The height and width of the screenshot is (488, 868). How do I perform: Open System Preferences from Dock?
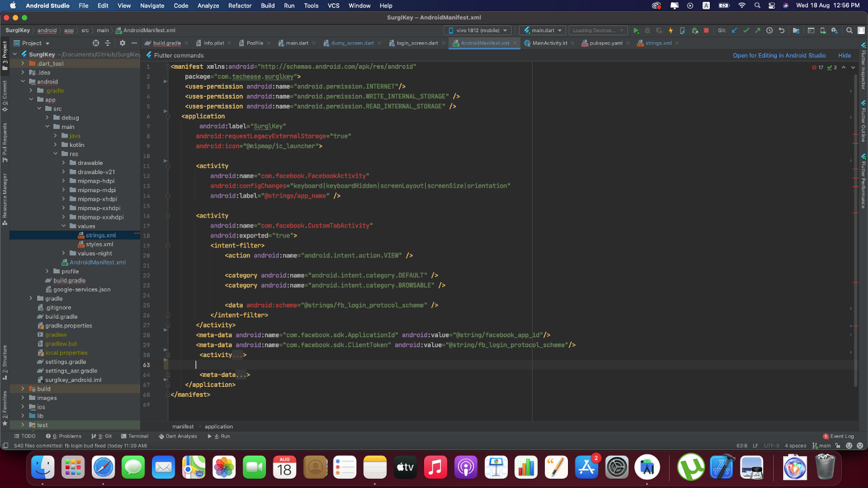point(617,467)
